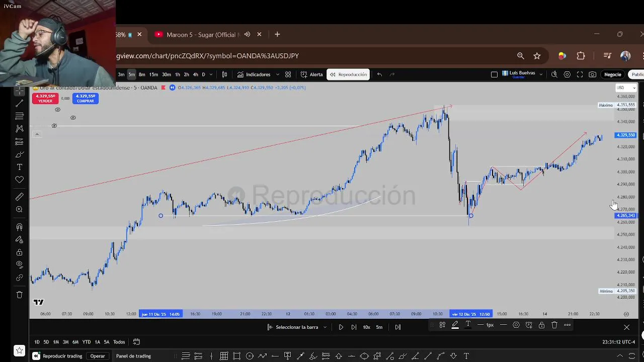Open quick search icon in top toolbar

[554, 74]
